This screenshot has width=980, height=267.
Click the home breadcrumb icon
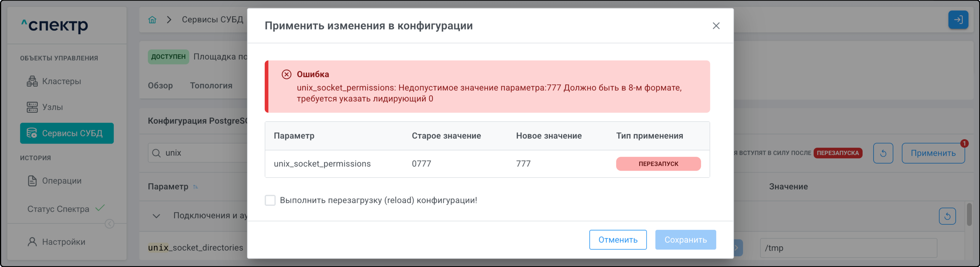152,20
